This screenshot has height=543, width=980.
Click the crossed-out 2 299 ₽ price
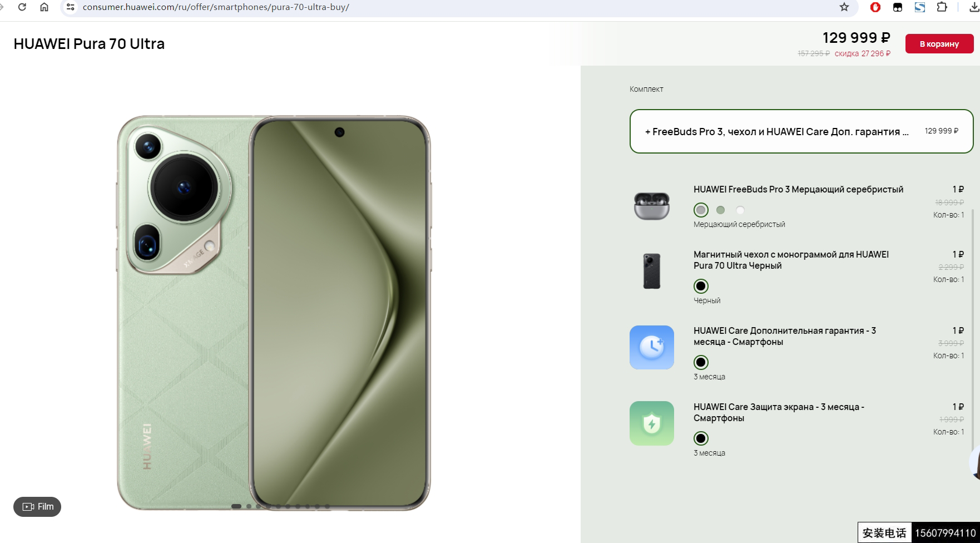pos(951,267)
